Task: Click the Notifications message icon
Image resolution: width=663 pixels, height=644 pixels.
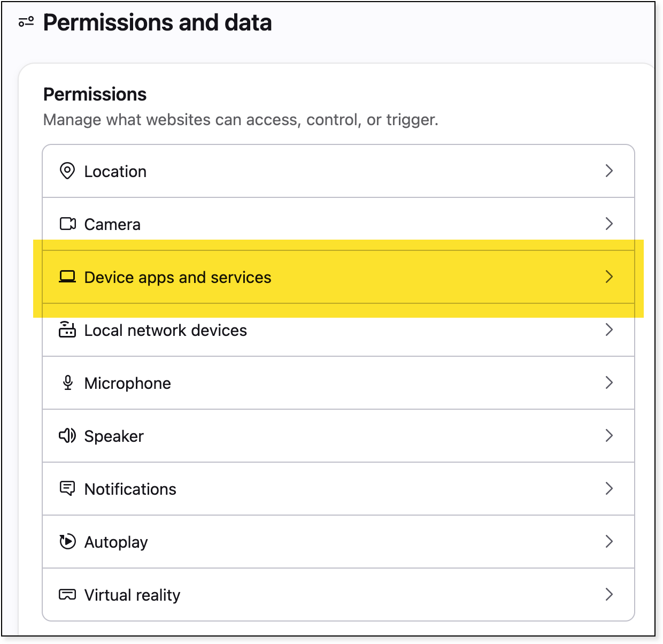Action: [x=67, y=488]
